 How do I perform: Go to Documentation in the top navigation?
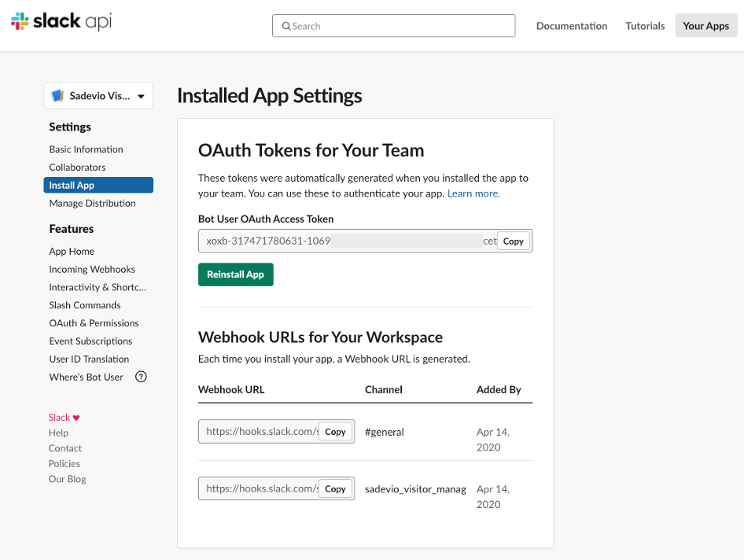tap(572, 26)
